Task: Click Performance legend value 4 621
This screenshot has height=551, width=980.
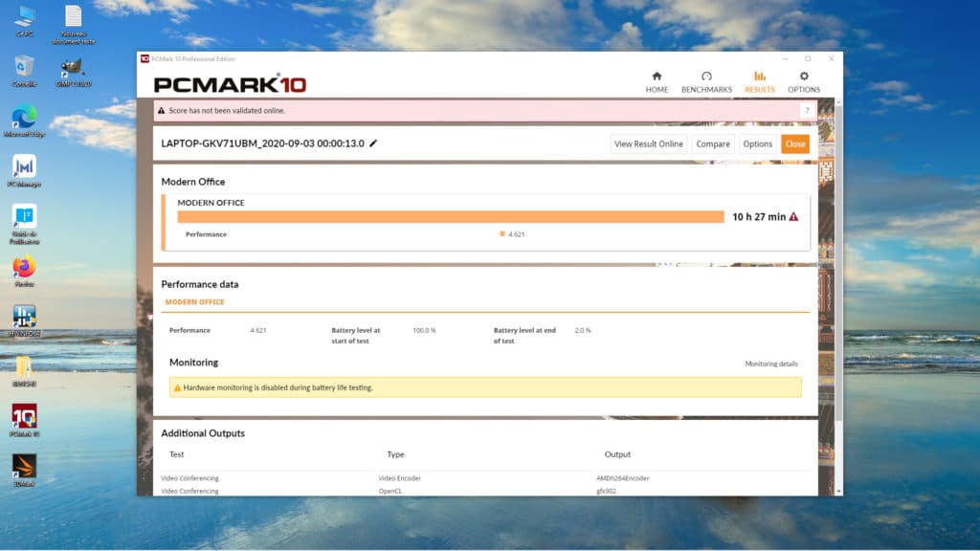Action: [516, 234]
